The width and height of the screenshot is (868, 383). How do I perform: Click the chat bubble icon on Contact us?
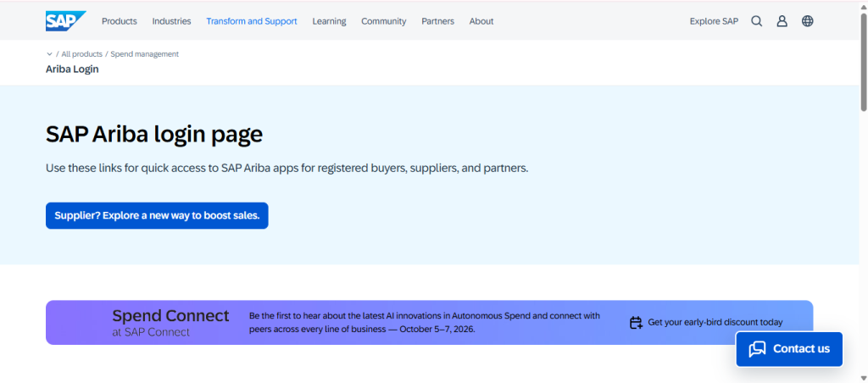pos(757,349)
